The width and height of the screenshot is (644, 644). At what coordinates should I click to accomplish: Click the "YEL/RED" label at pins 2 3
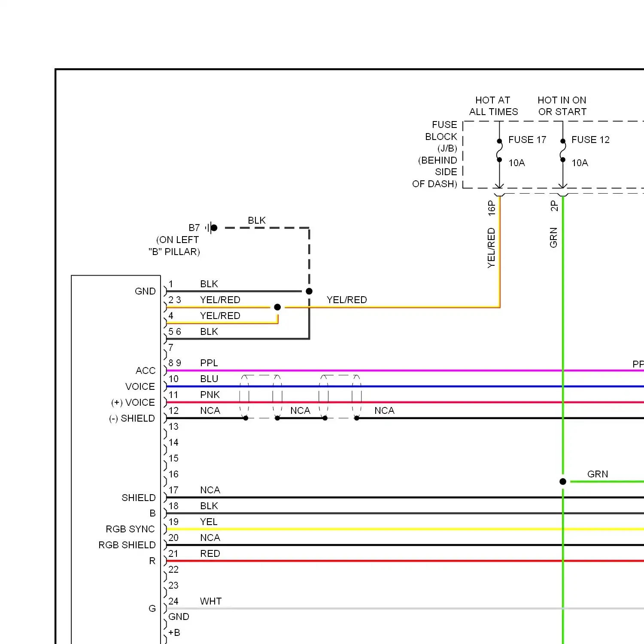[220, 300]
